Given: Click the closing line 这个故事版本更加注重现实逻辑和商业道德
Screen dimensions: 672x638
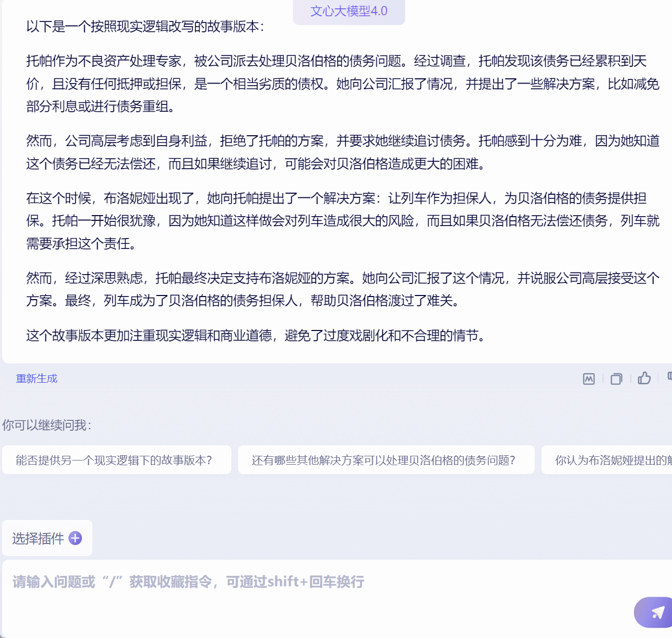Looking at the screenshot, I should (257, 336).
